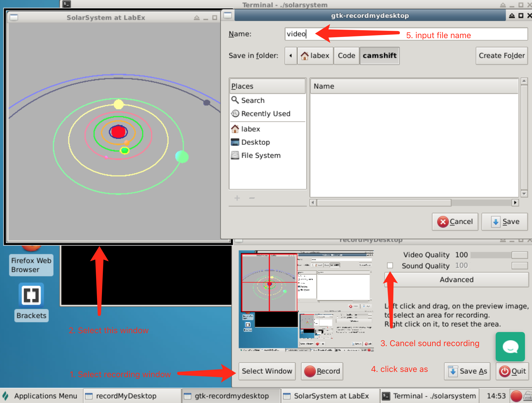Click the Save button in dialog

[505, 222]
